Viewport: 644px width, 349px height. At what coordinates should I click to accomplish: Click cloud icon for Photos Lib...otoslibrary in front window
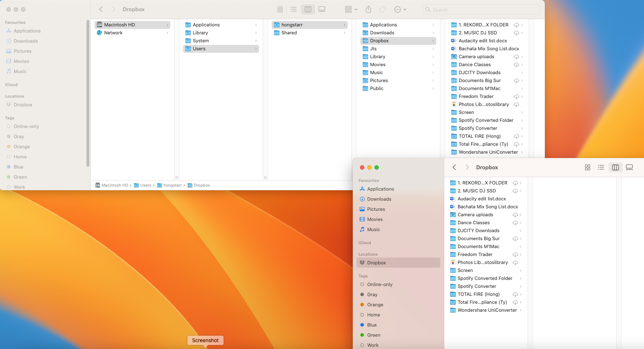tap(515, 263)
